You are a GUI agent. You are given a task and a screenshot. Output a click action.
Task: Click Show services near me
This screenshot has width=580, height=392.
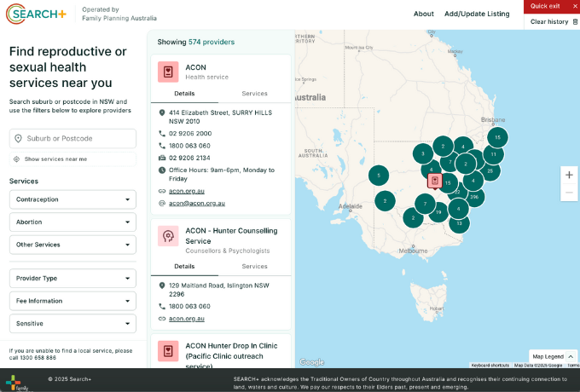coord(72,159)
